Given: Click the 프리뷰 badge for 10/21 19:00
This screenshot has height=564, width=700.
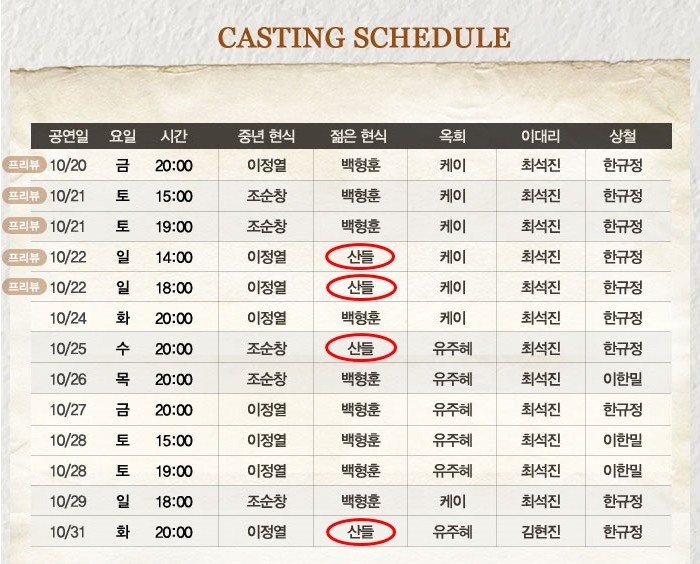Looking at the screenshot, I should click(x=24, y=226).
